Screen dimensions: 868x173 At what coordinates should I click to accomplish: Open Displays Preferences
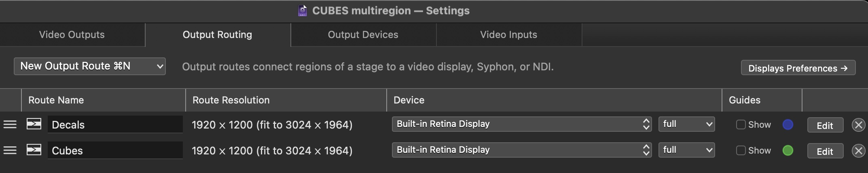(798, 68)
